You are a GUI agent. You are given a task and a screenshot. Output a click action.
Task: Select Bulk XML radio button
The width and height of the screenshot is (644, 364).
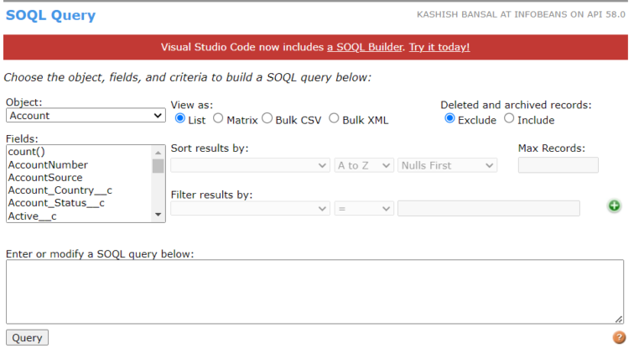pos(334,119)
